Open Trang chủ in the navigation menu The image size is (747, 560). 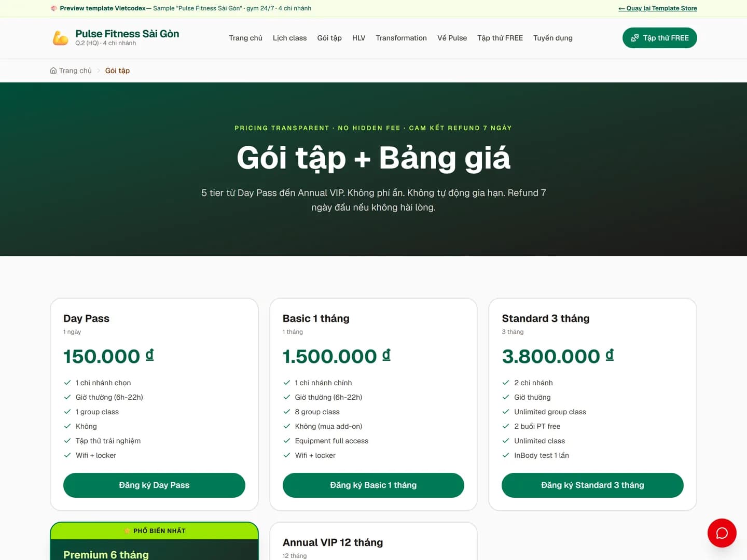coord(246,38)
